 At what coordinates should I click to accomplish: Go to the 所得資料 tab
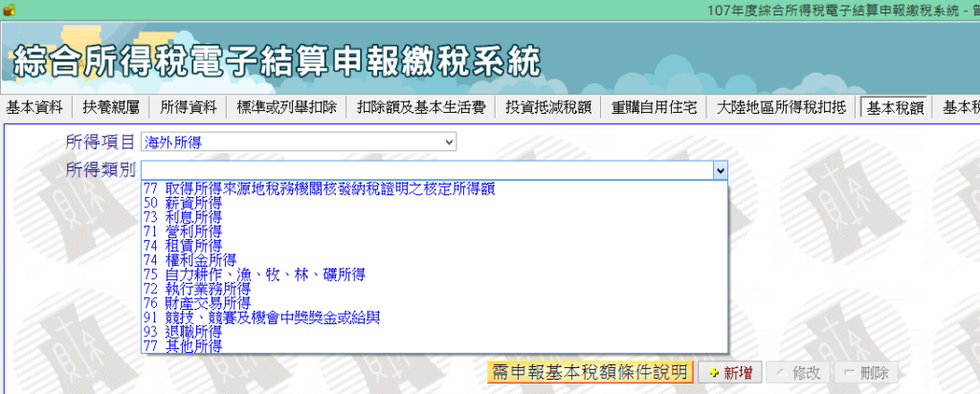pos(189,107)
